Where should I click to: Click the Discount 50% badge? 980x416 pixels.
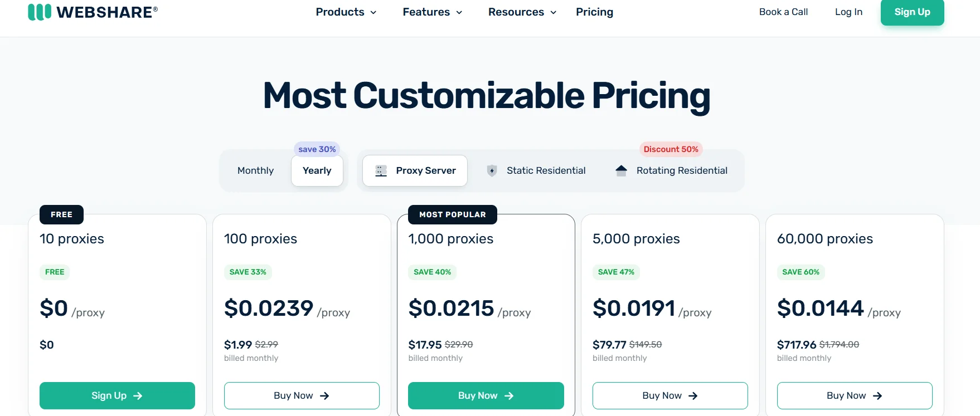click(671, 149)
